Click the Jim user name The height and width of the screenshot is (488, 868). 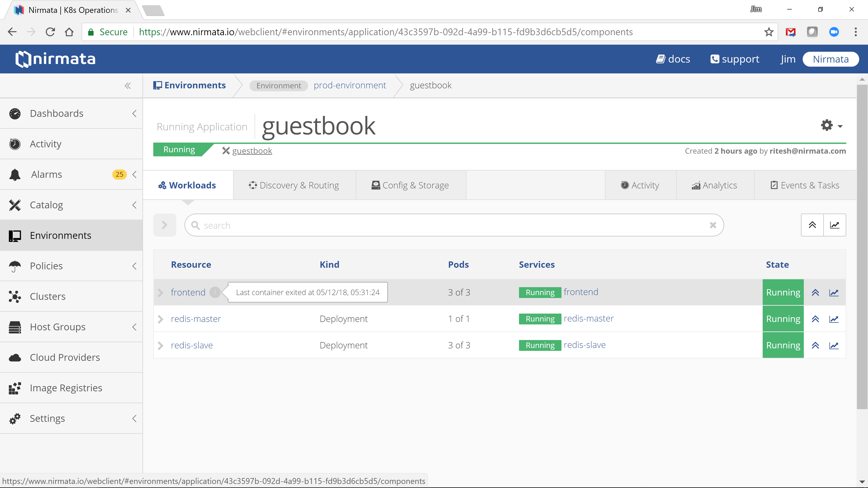(x=788, y=59)
